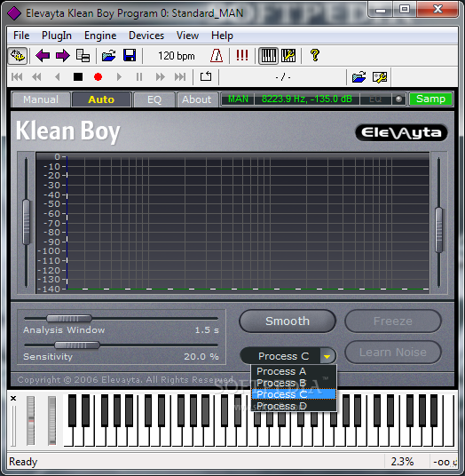
Task: Step back with single left arrow
Action: (57, 76)
